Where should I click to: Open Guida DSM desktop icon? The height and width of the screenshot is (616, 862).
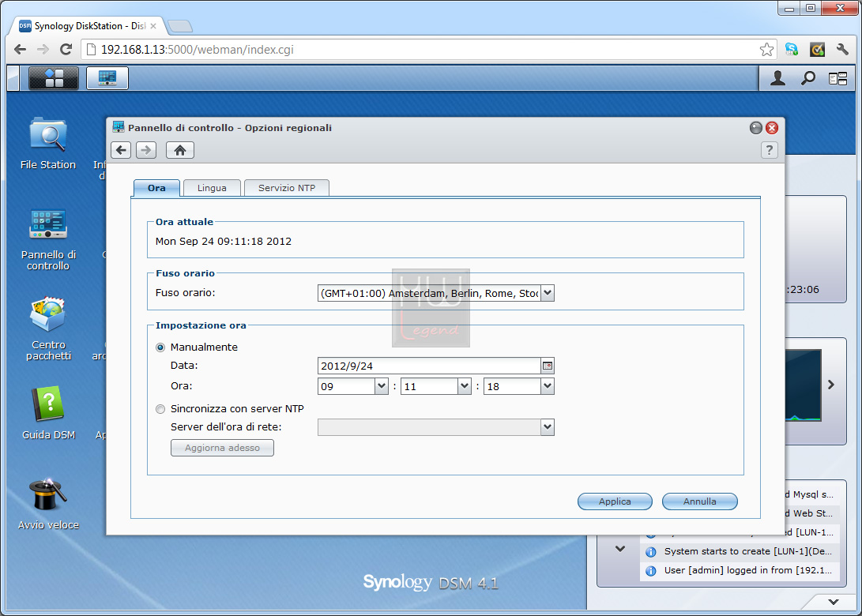point(48,413)
